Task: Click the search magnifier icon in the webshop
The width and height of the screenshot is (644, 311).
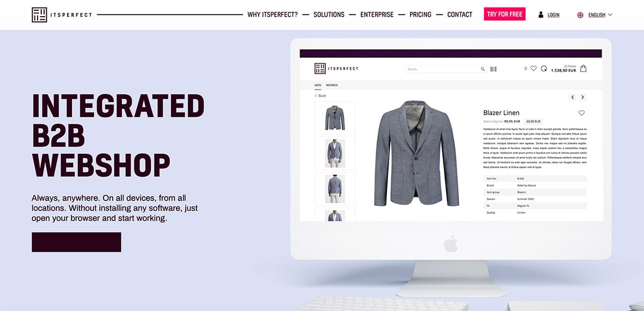Action: 482,69
